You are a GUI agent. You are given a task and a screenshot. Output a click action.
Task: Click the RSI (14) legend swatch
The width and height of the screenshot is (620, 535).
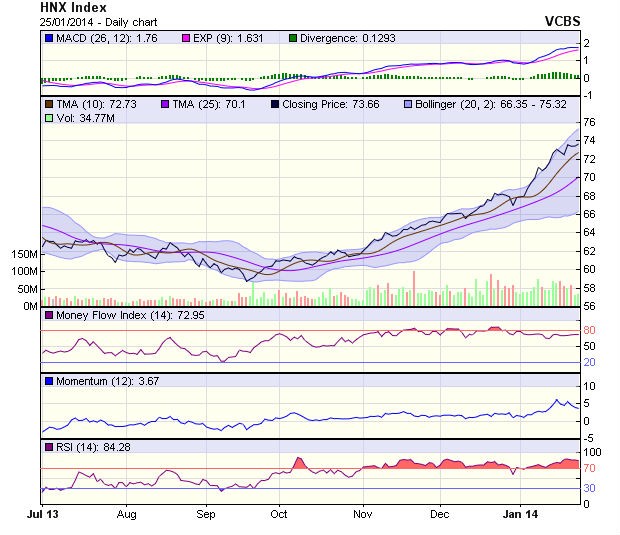click(x=49, y=446)
